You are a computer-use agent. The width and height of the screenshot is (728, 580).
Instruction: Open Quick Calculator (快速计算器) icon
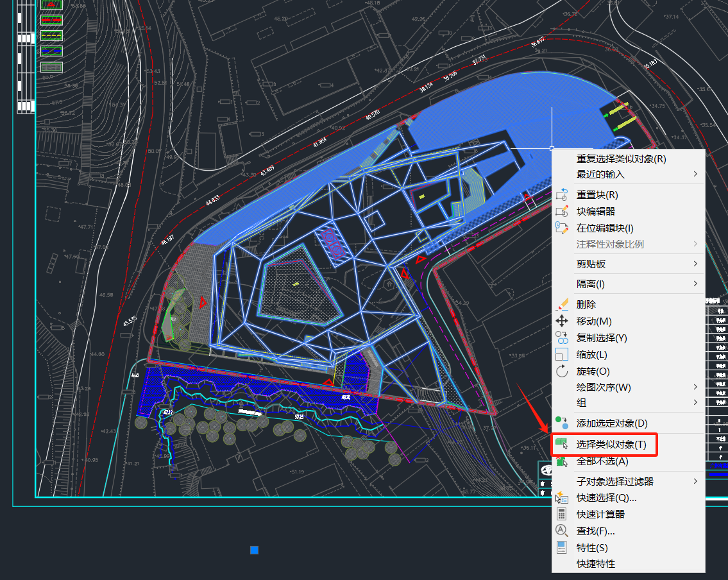pyautogui.click(x=562, y=514)
